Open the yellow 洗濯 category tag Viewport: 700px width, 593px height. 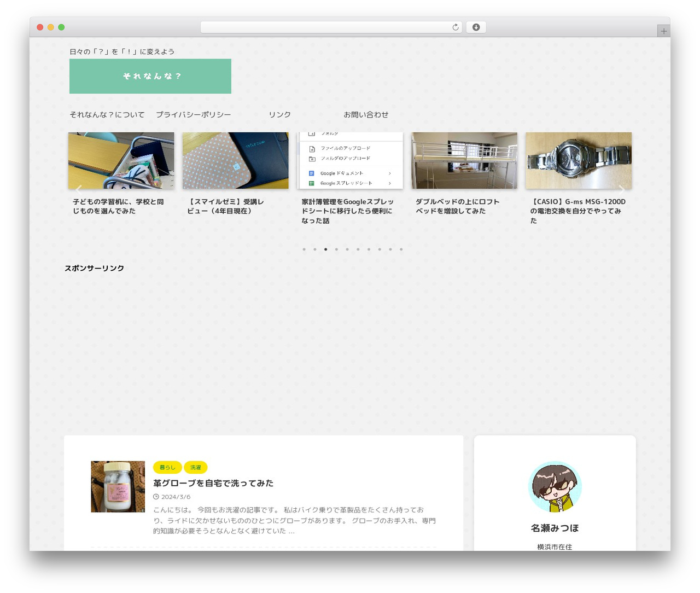(196, 468)
